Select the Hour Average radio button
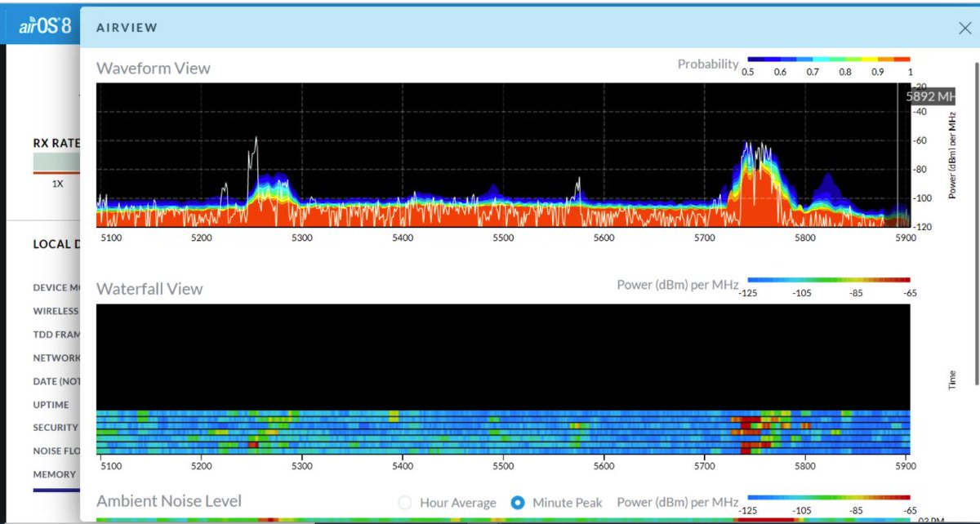Image resolution: width=980 pixels, height=524 pixels. (x=404, y=503)
